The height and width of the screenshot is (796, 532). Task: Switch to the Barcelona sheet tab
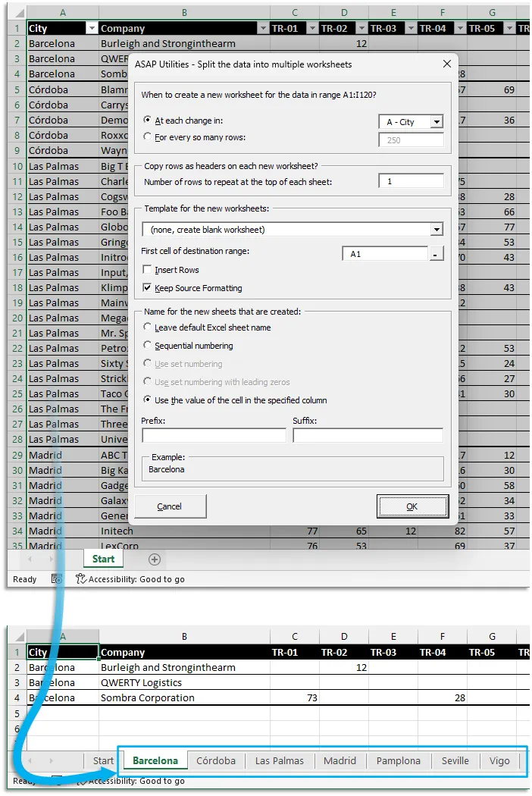tap(155, 760)
